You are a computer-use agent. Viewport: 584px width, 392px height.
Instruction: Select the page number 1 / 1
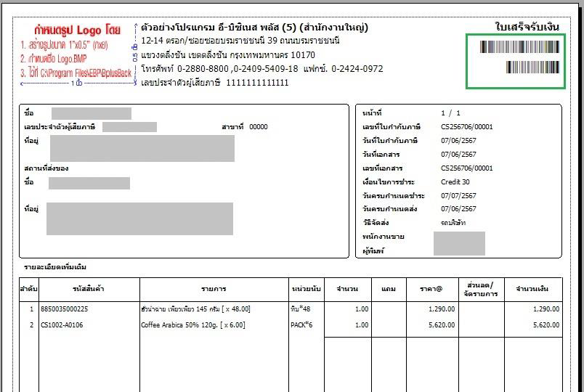tap(450, 113)
